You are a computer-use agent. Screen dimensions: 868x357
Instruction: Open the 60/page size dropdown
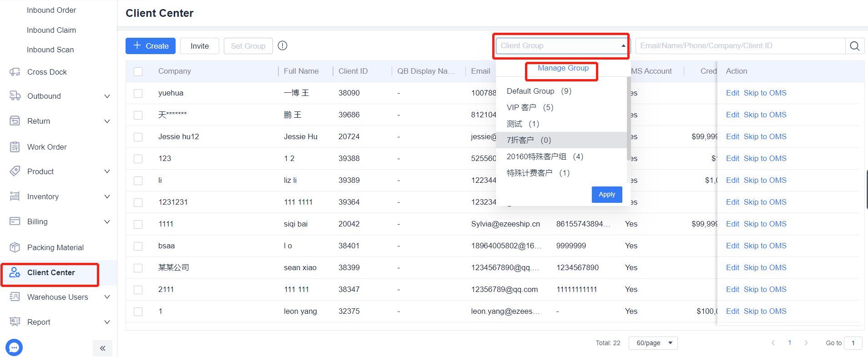pos(653,343)
